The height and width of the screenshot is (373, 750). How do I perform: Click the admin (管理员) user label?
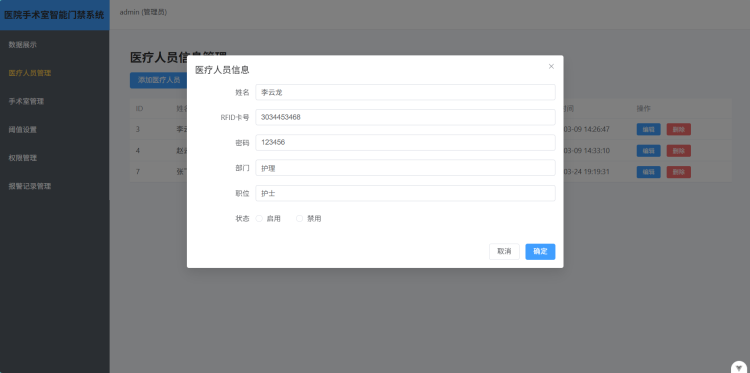point(143,12)
